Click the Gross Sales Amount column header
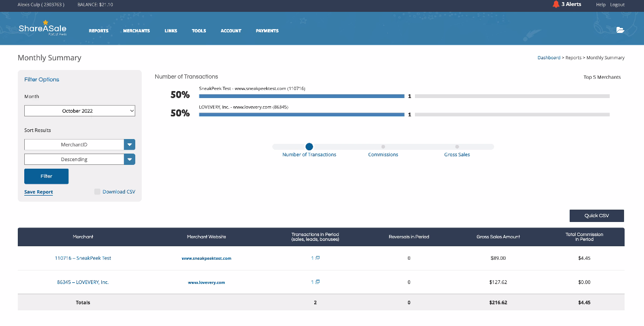Image resolution: width=644 pixels, height=326 pixels. [498, 237]
